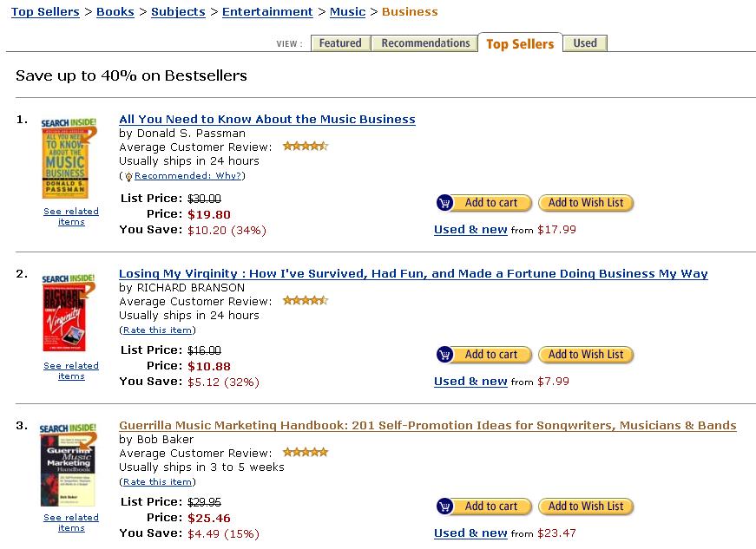
Task: Click star rating of Passman's book
Action: coord(306,147)
